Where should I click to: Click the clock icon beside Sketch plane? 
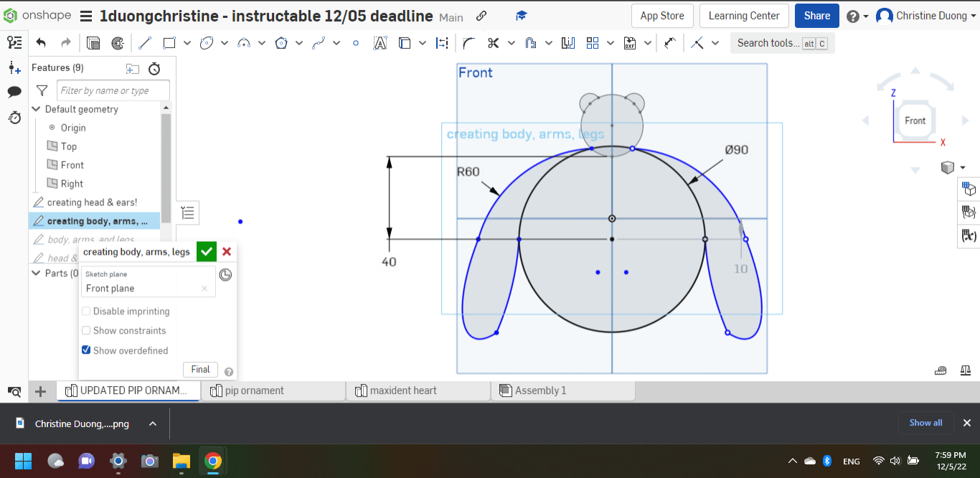click(225, 275)
